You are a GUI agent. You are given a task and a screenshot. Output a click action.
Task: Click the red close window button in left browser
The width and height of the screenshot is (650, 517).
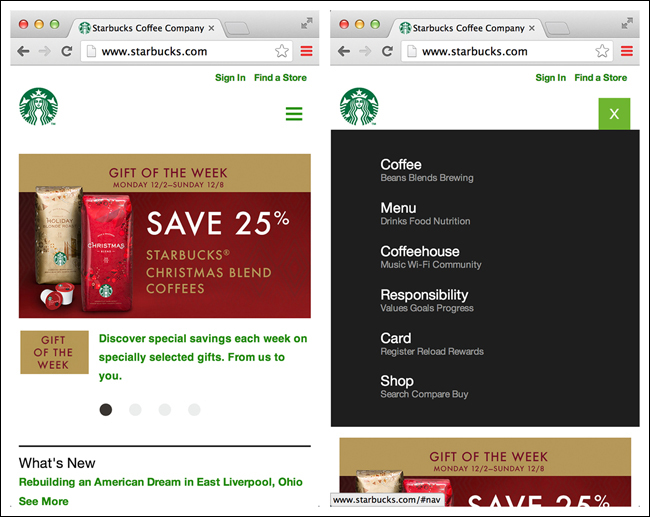24,24
